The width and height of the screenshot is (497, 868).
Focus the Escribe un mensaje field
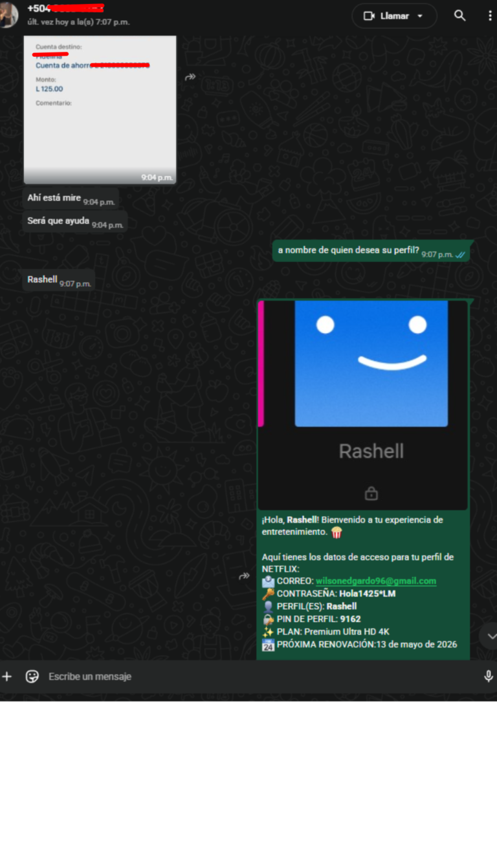coord(259,677)
